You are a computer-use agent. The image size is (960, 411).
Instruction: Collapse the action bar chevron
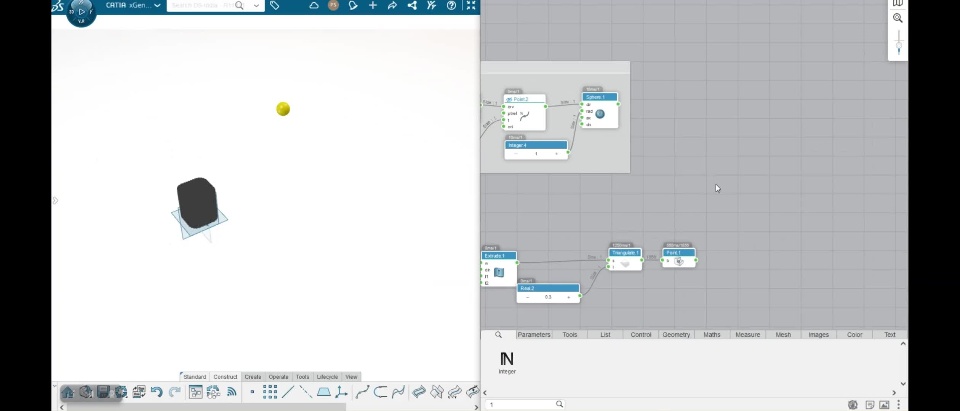point(54,386)
